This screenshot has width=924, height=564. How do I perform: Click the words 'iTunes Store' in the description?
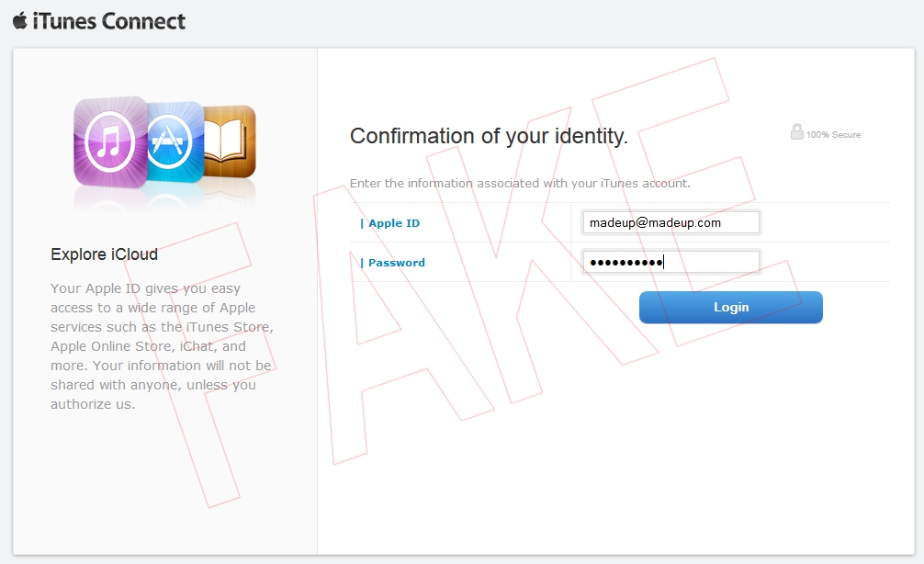coord(234,327)
